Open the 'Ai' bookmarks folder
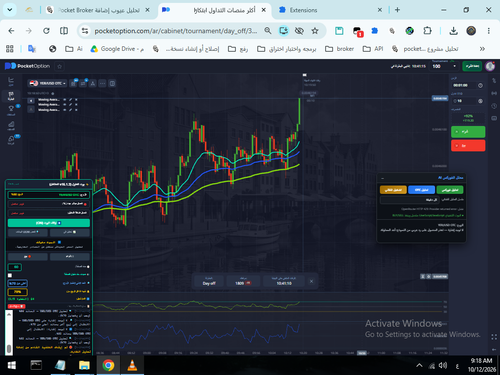The height and width of the screenshot is (375, 500). pos(74,49)
